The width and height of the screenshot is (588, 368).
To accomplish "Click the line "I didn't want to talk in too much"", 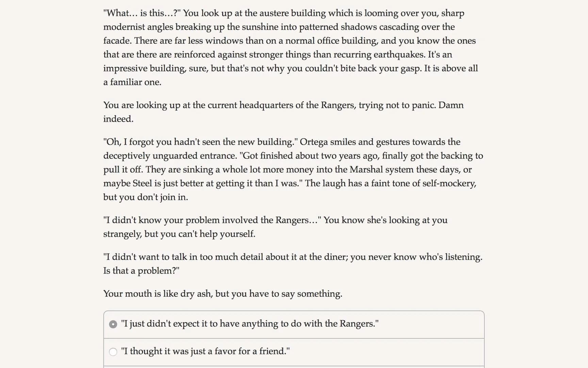I will pos(293,257).
